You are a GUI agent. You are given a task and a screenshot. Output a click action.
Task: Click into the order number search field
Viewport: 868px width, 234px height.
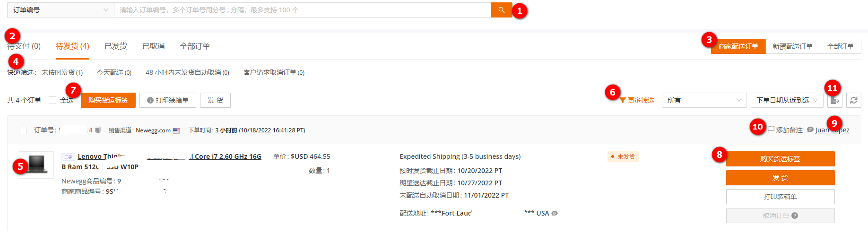[303, 10]
